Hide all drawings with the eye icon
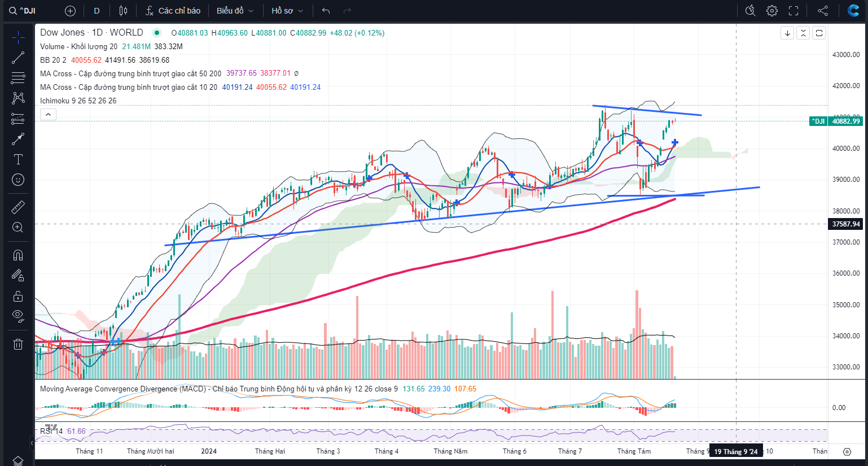 (18, 316)
